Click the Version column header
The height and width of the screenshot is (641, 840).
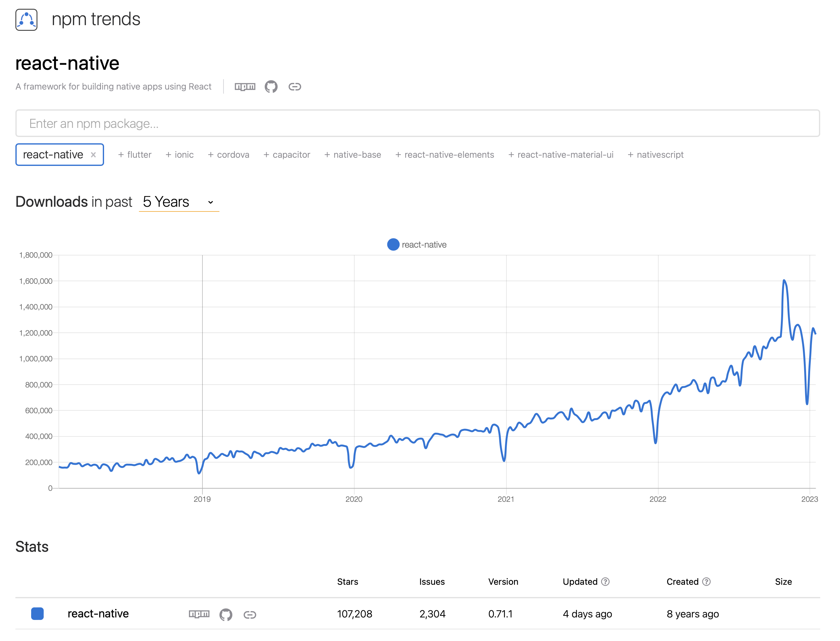pos(503,582)
